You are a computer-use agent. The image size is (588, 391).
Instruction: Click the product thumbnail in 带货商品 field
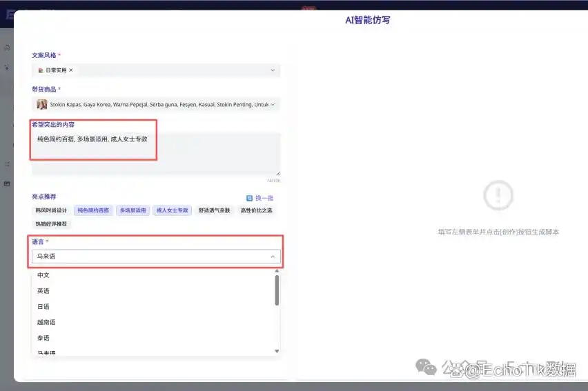[42, 105]
